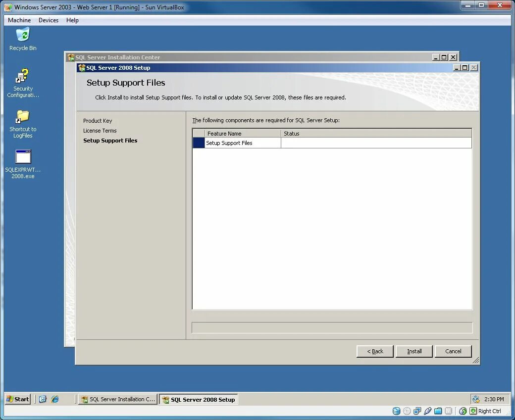Switch to SQL Server Installation Center taskbar button
This screenshot has height=420, width=515.
click(117, 399)
